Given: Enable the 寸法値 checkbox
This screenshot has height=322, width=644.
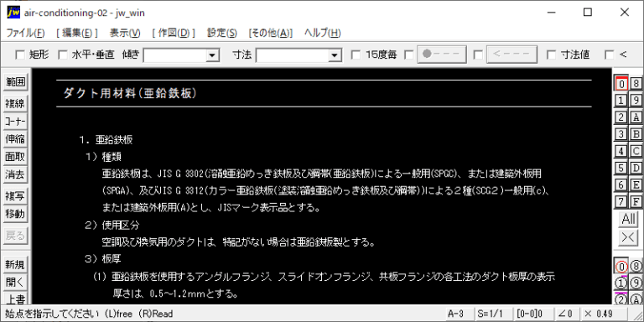Looking at the screenshot, I should [x=552, y=55].
